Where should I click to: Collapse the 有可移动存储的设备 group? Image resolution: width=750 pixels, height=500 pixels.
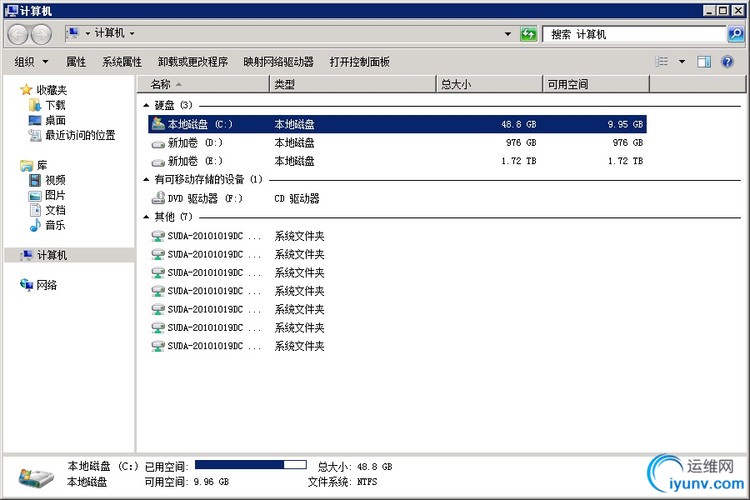(x=146, y=180)
